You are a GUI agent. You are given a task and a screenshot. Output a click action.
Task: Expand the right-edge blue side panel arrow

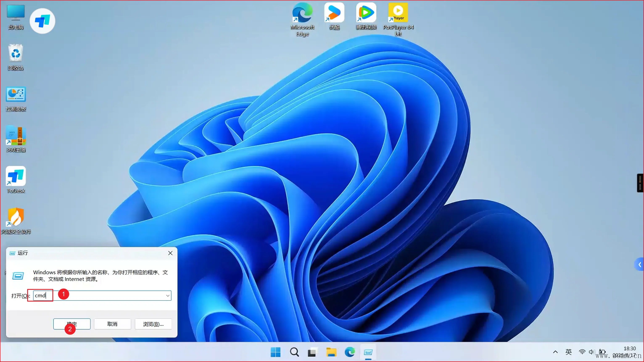[x=640, y=265]
